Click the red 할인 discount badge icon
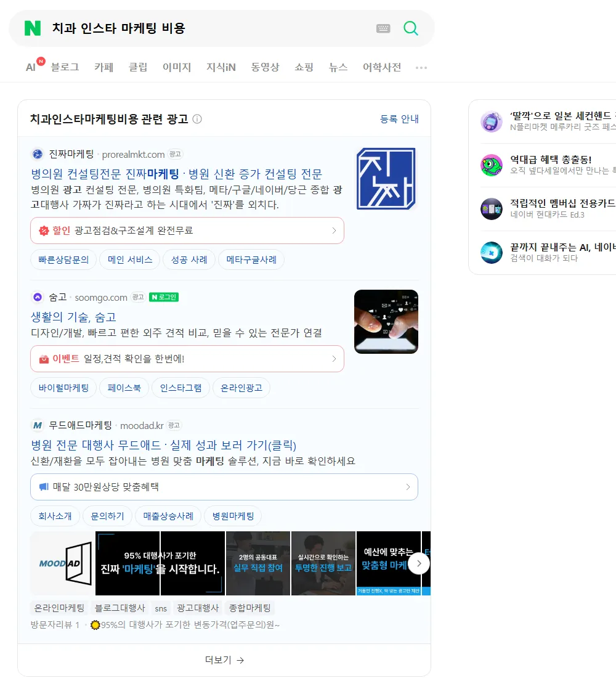This screenshot has height=678, width=616. coord(44,231)
